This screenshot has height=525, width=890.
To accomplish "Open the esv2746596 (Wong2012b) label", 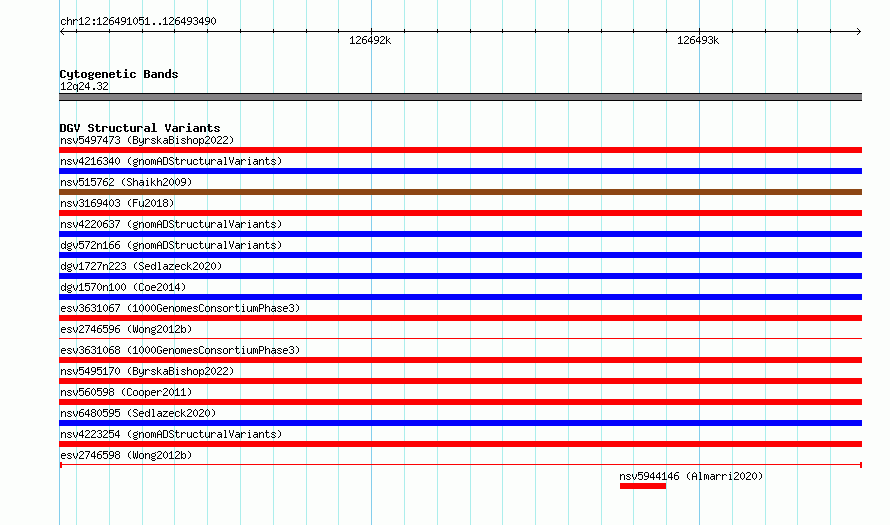I will [126, 329].
